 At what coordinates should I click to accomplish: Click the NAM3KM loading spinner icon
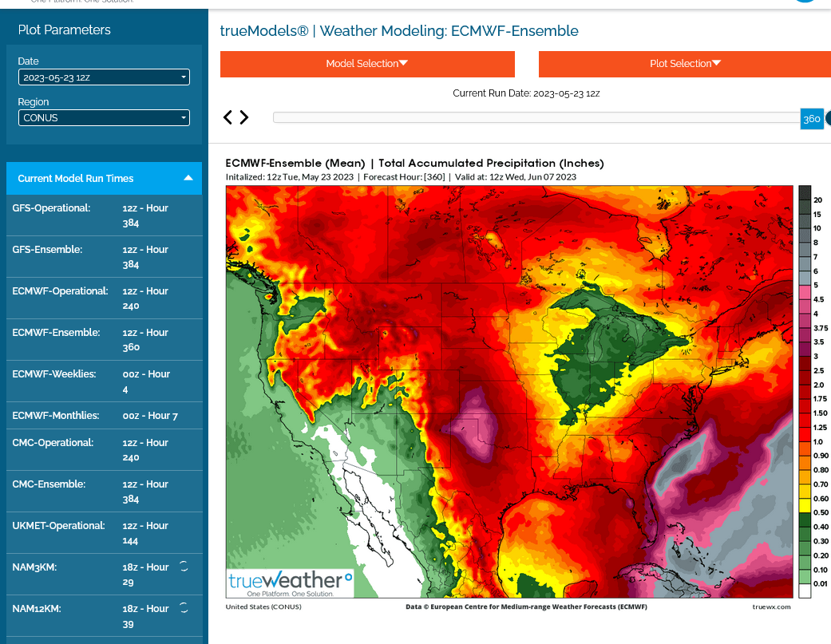tap(184, 566)
